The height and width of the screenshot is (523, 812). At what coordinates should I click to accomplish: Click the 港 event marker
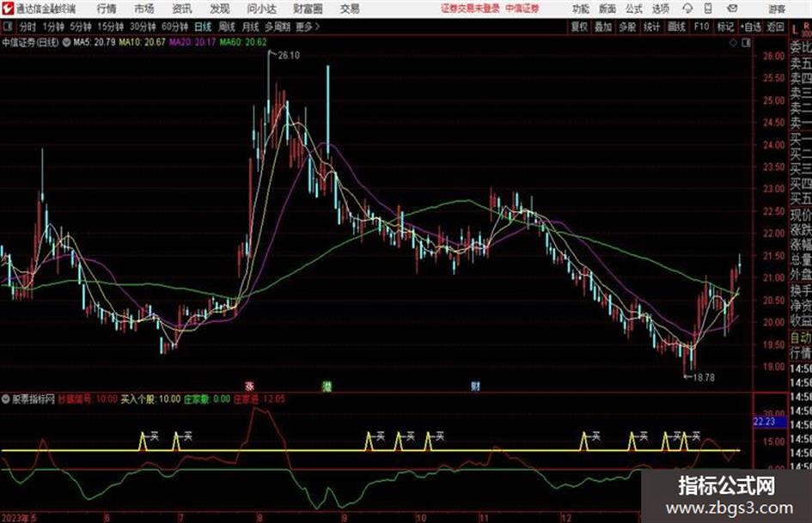point(327,386)
